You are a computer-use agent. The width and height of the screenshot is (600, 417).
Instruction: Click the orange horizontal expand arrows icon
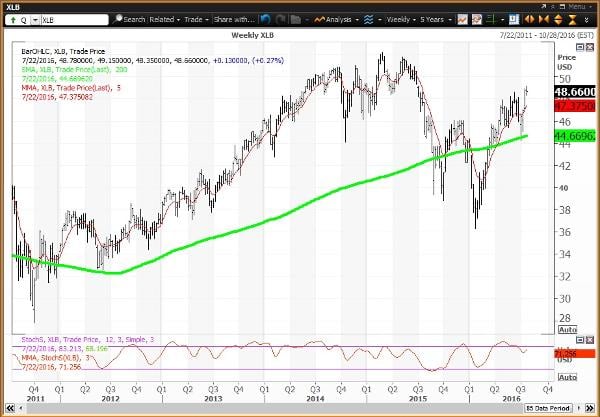click(529, 20)
